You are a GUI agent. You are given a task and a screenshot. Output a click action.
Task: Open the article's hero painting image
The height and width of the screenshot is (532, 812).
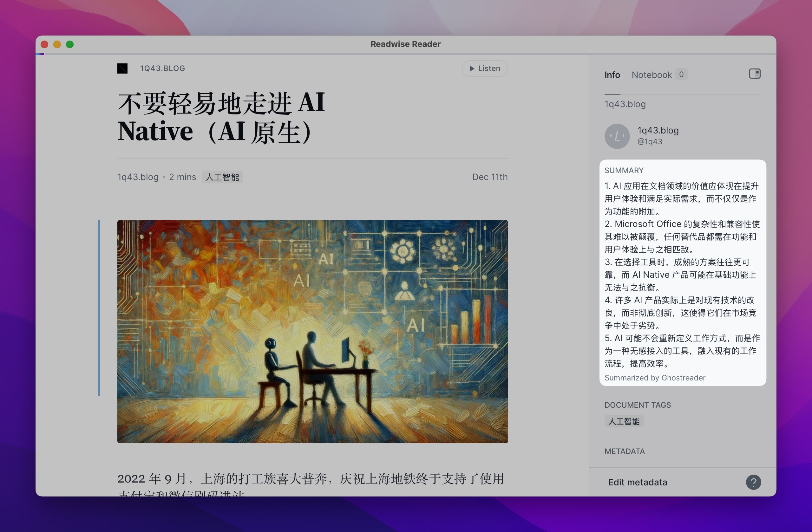coord(312,332)
